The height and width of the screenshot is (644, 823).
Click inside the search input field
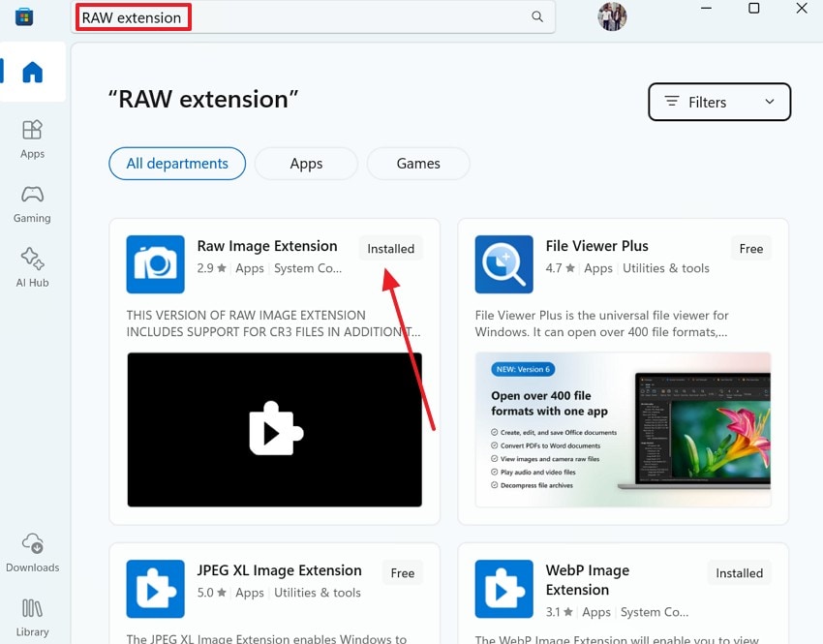coord(290,16)
